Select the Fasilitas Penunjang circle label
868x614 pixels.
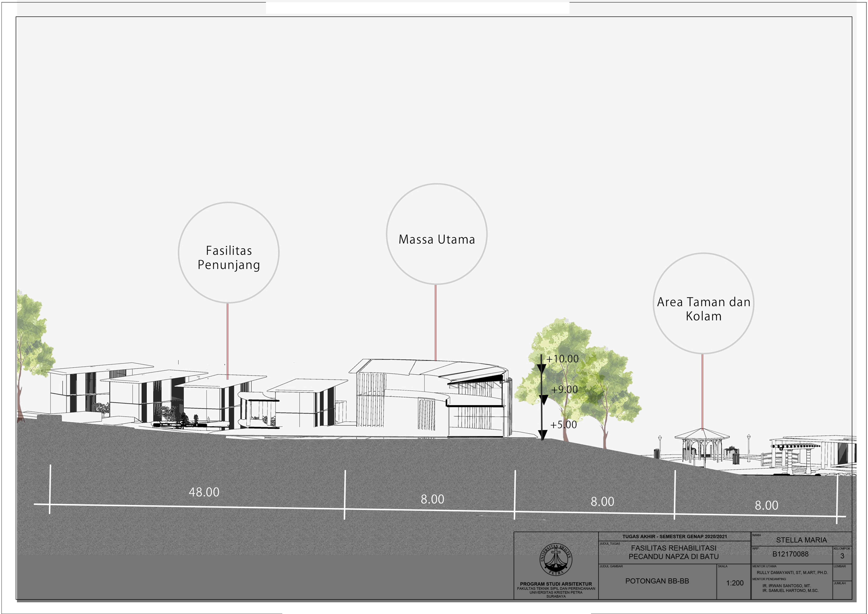pos(229,253)
